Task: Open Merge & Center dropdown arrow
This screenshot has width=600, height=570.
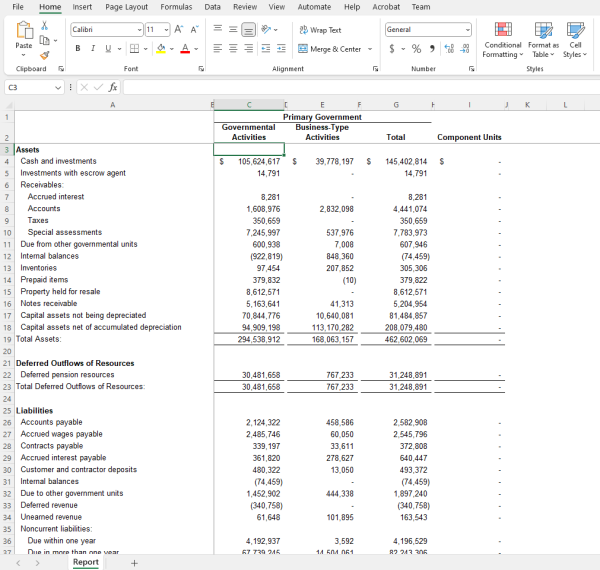Action: (370, 49)
